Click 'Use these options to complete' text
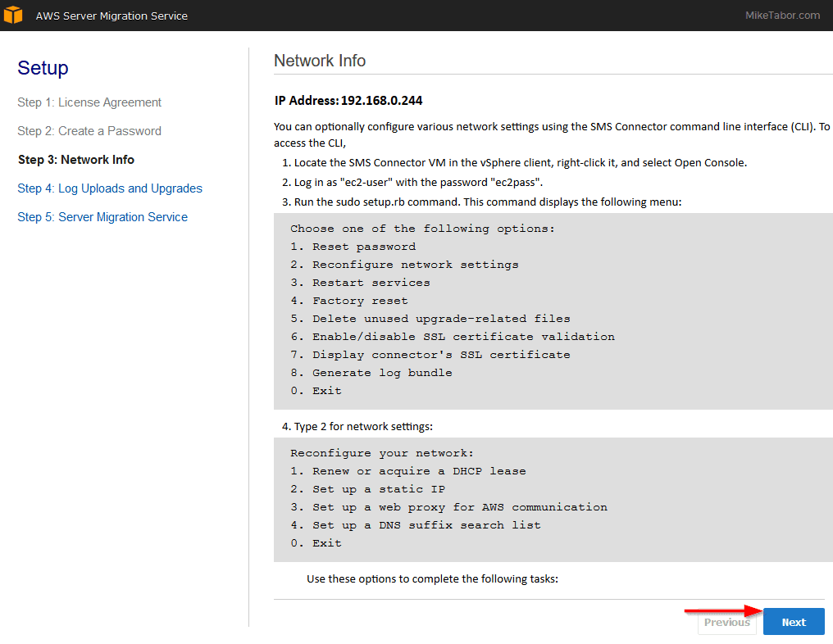This screenshot has width=833, height=644. coord(432,578)
